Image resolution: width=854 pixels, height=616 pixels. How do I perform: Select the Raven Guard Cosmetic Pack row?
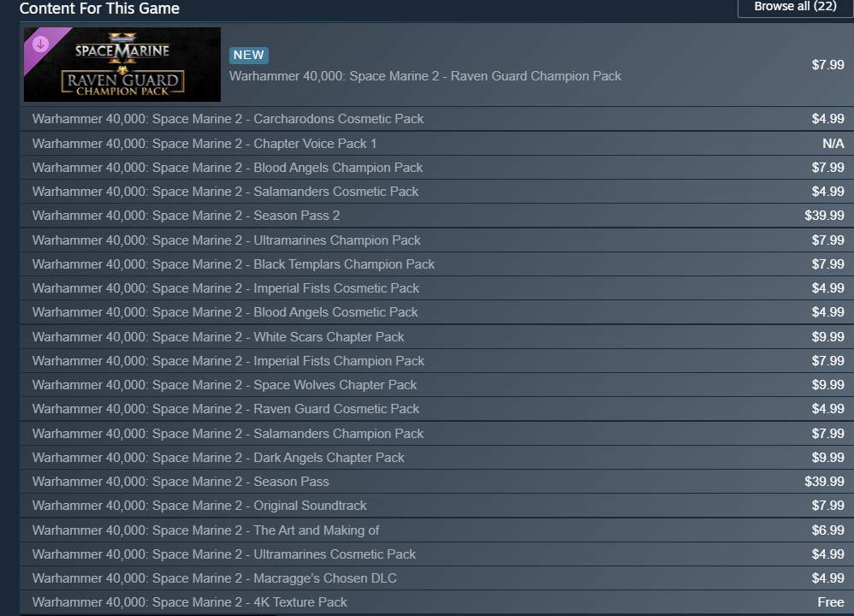(x=436, y=408)
